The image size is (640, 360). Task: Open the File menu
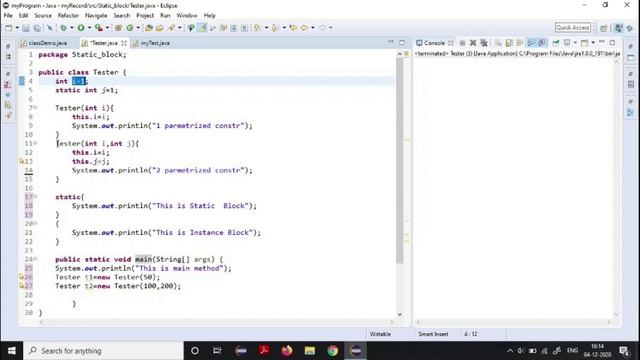(x=8, y=16)
